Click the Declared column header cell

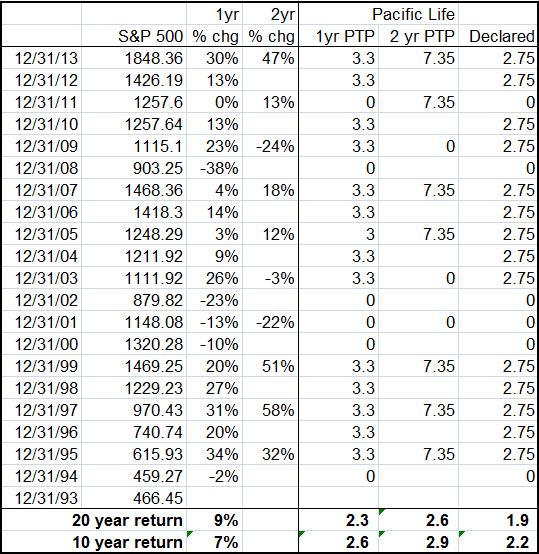(498, 36)
